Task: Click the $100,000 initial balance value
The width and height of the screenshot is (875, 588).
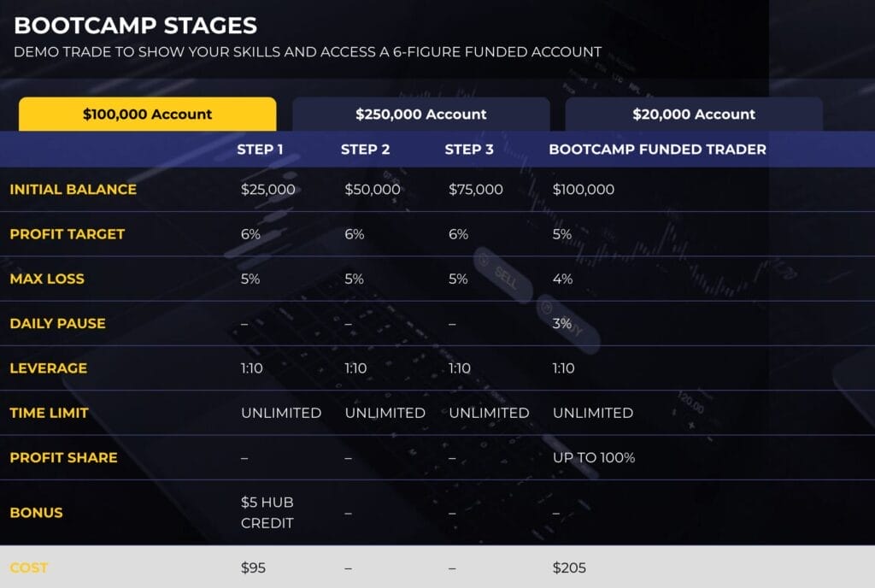Action: (583, 190)
